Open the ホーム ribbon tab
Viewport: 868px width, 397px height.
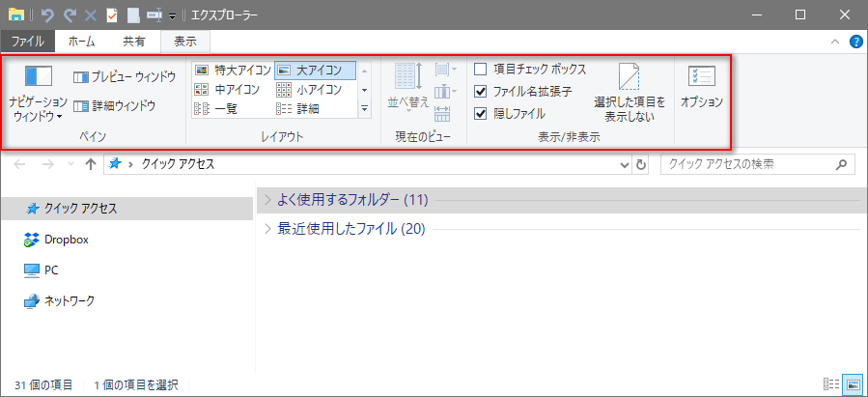(x=81, y=42)
